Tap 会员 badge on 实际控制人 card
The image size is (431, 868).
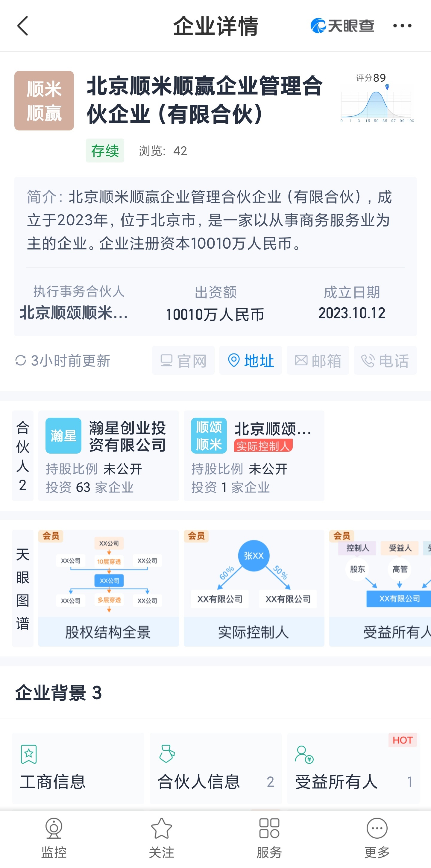pyautogui.click(x=196, y=536)
